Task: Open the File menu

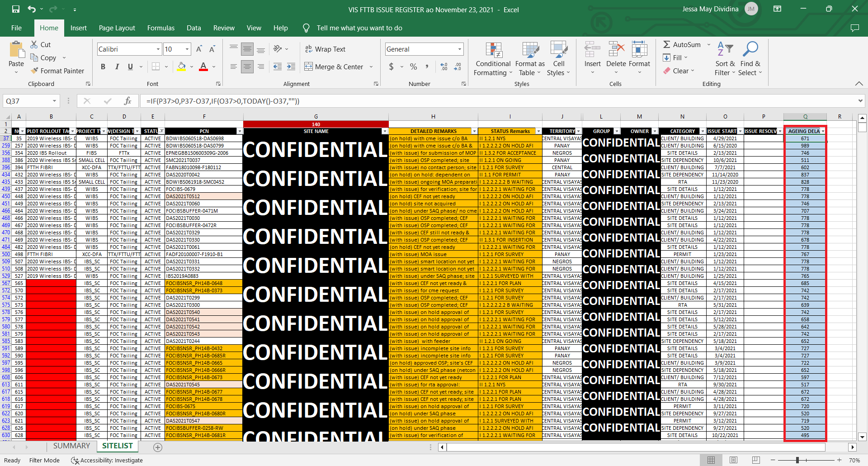Action: [x=17, y=28]
